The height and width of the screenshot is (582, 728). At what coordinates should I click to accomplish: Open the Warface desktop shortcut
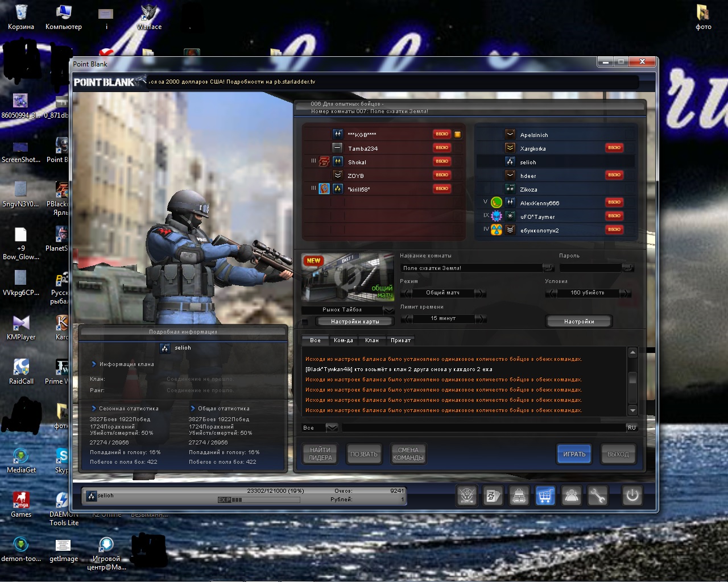coord(149,17)
